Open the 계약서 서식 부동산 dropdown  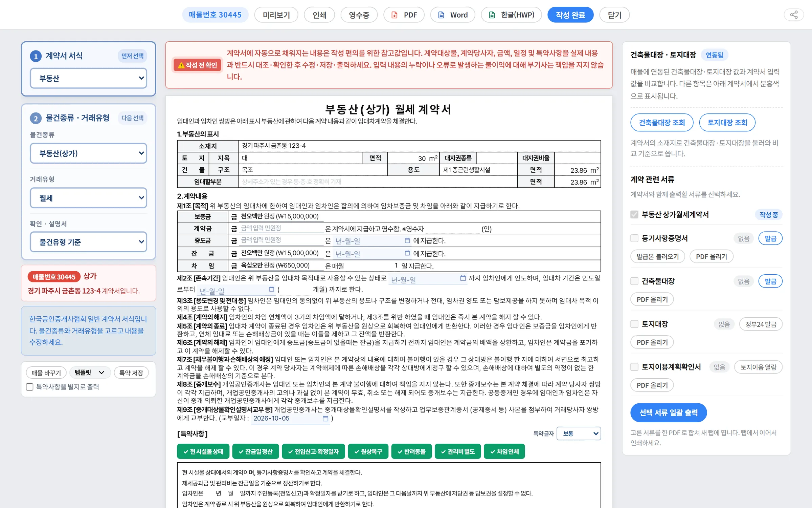click(x=88, y=78)
